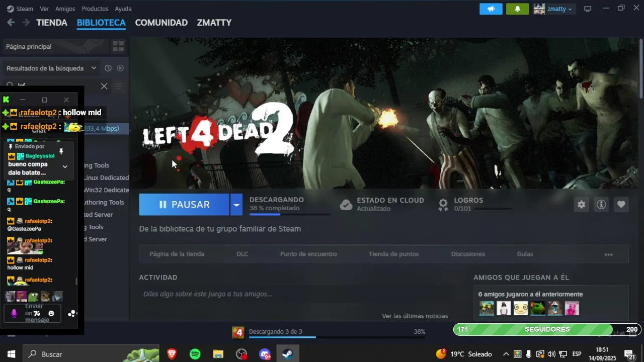Click Enviar un mensaje chat input
Screen dimensions: 644x362
tap(32, 313)
